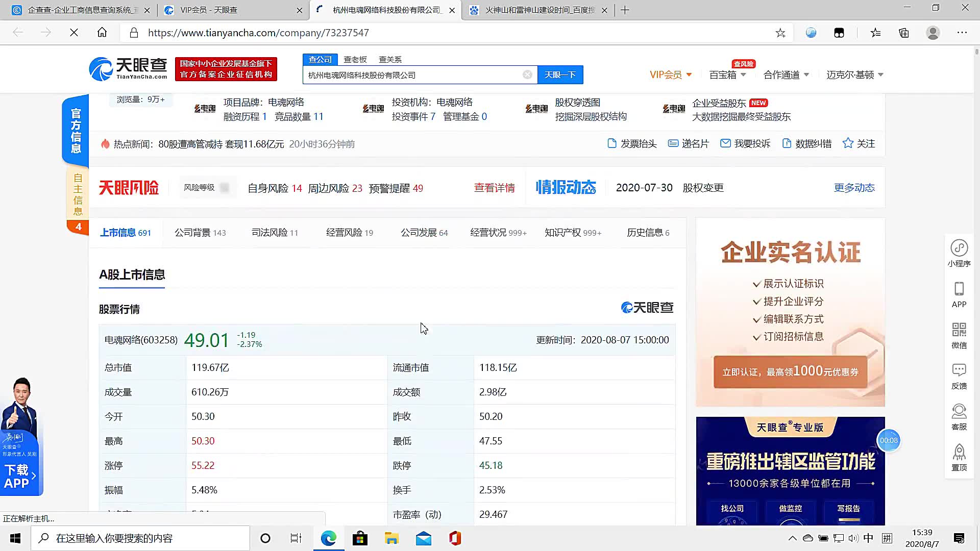Open the browser profile avatar
The width and height of the screenshot is (980, 551).
click(x=933, y=33)
